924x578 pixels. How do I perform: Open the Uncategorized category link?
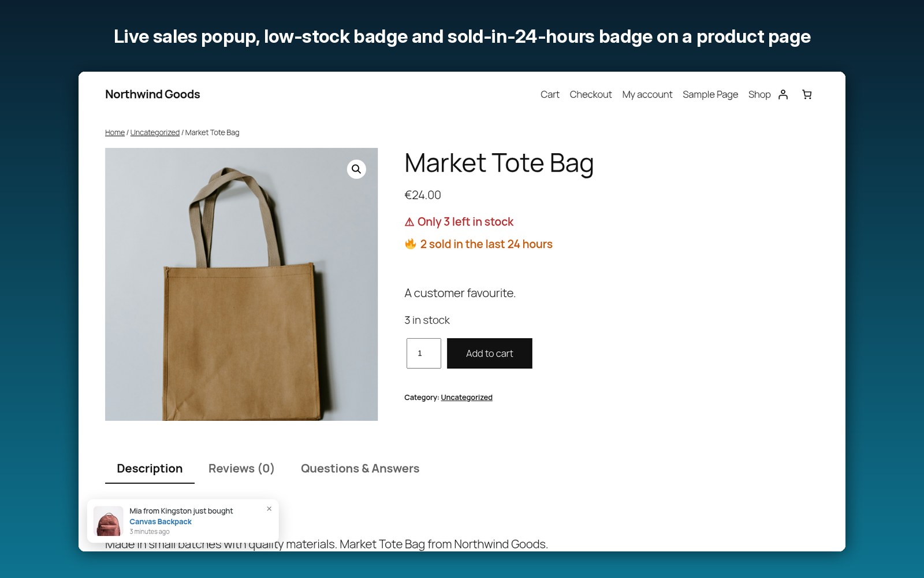(x=467, y=397)
